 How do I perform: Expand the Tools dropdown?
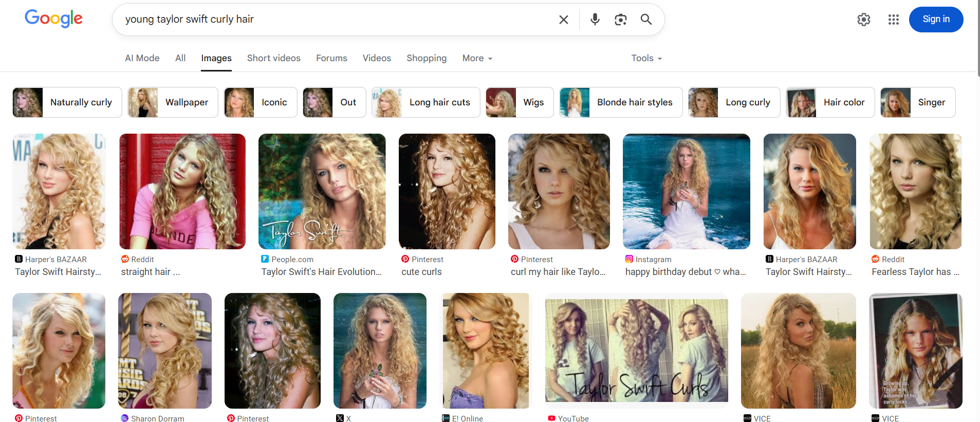pyautogui.click(x=646, y=58)
